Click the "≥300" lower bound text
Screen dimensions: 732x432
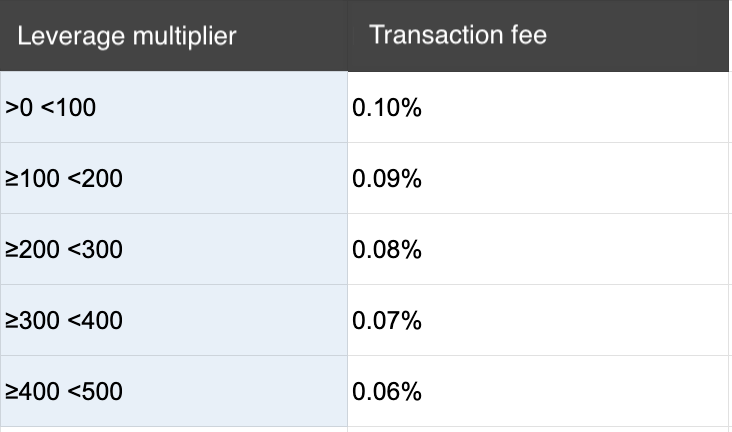click(32, 321)
